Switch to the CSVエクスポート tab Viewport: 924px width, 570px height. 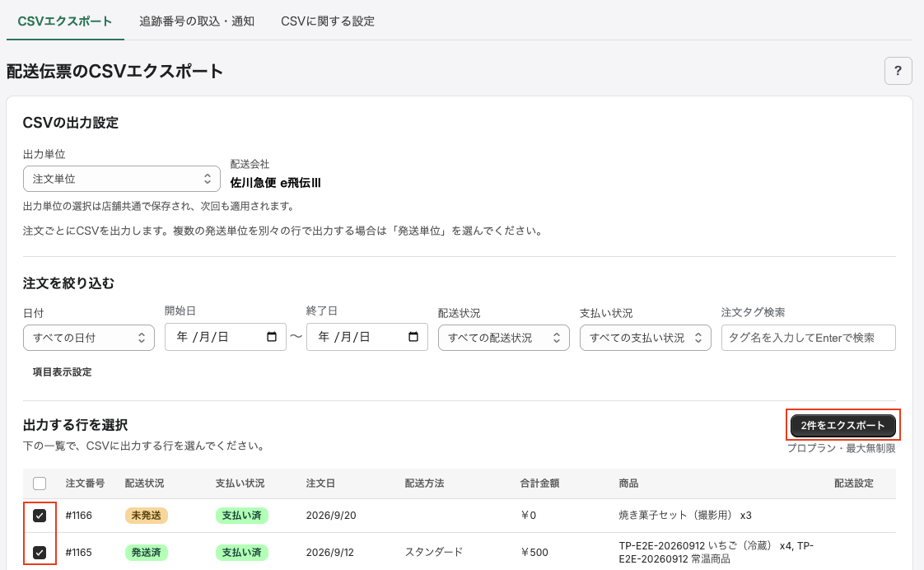tap(65, 21)
